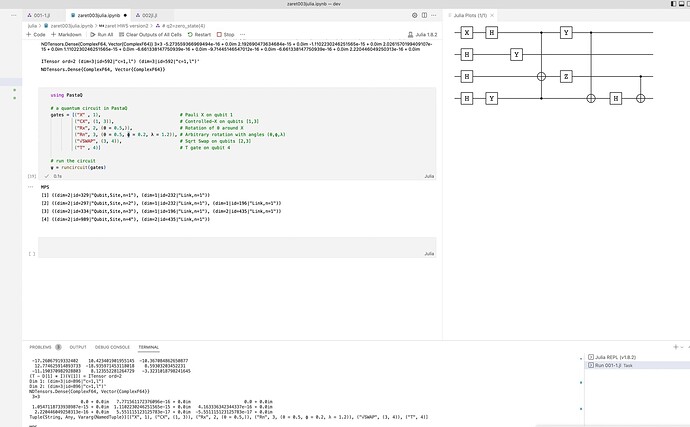
Task: Run All notebook cells
Action: tap(102, 34)
